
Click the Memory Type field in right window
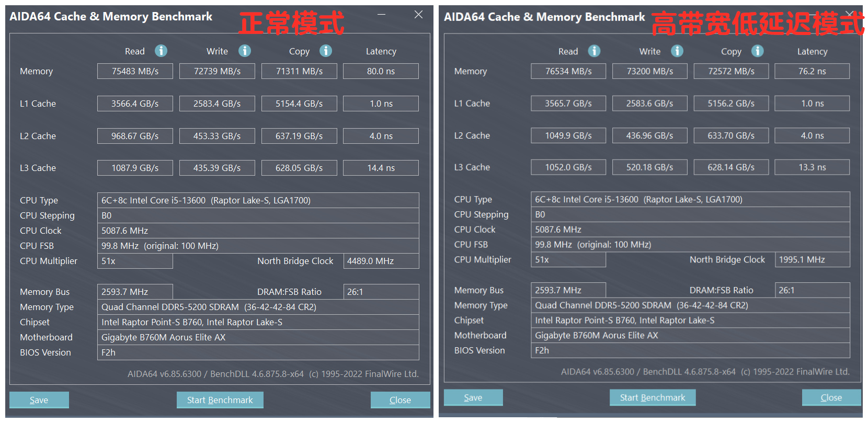(690, 305)
